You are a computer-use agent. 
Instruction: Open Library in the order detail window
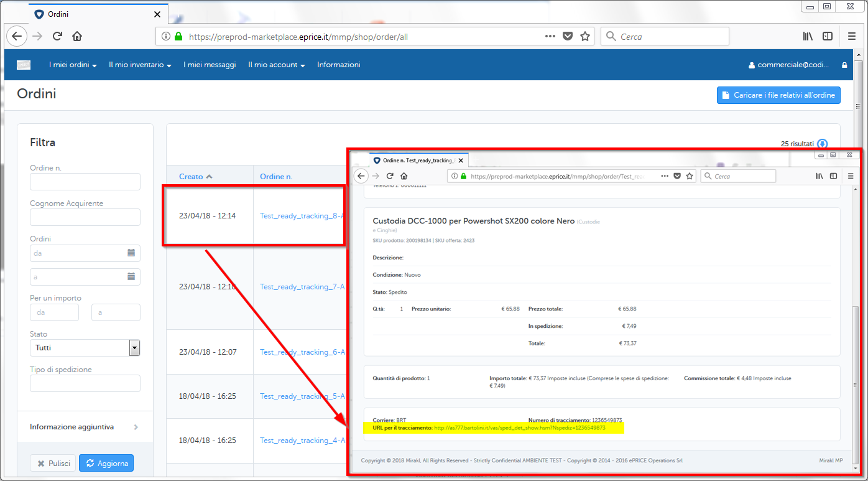[x=820, y=176]
